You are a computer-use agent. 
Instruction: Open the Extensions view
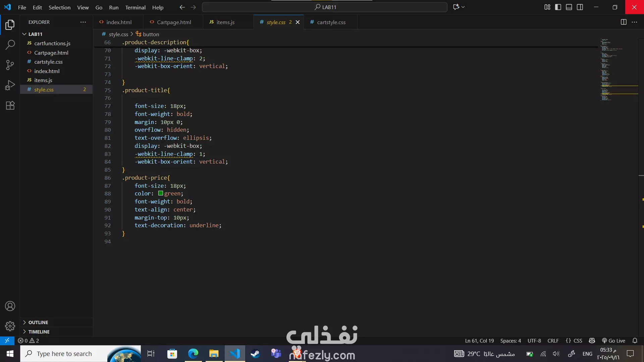10,105
